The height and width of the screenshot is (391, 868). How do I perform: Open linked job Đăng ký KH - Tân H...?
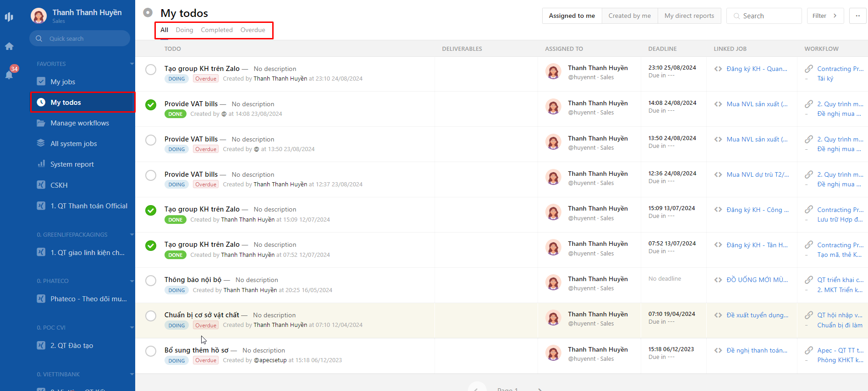(757, 245)
